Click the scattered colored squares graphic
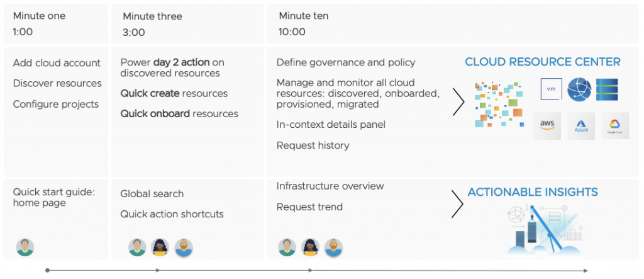The image size is (644, 279). tap(499, 104)
